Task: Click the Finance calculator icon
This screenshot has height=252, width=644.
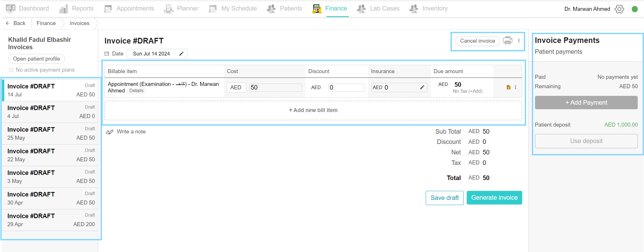Action: [x=317, y=9]
